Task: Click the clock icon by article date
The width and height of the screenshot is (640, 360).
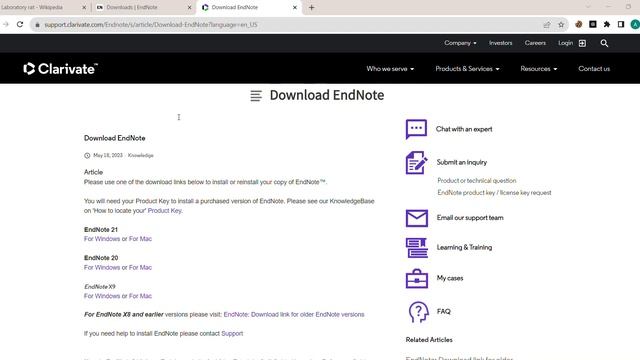Action: click(87, 156)
